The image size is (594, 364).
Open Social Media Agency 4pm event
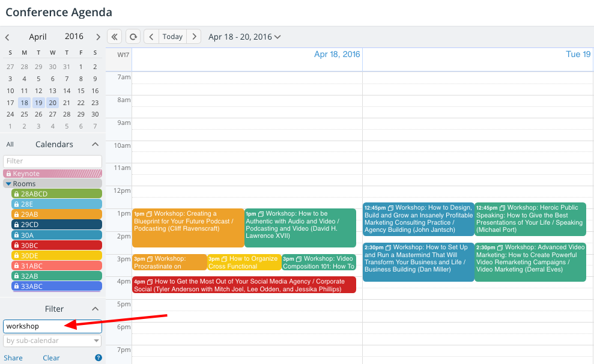pos(244,285)
